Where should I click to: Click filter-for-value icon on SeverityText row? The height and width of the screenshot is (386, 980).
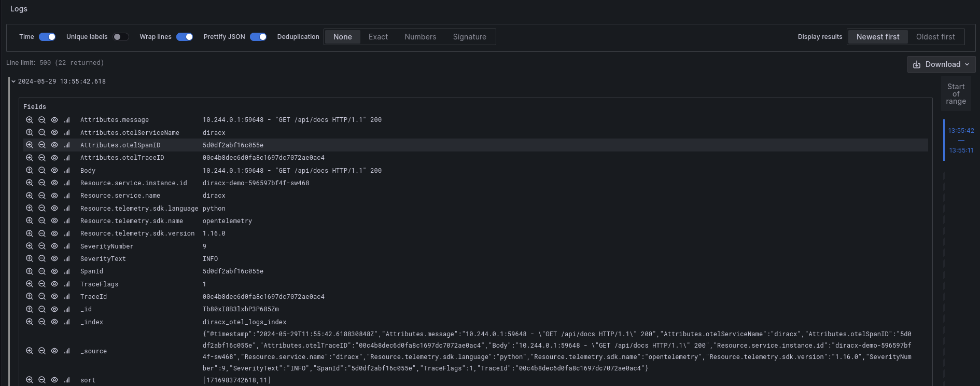(30, 259)
